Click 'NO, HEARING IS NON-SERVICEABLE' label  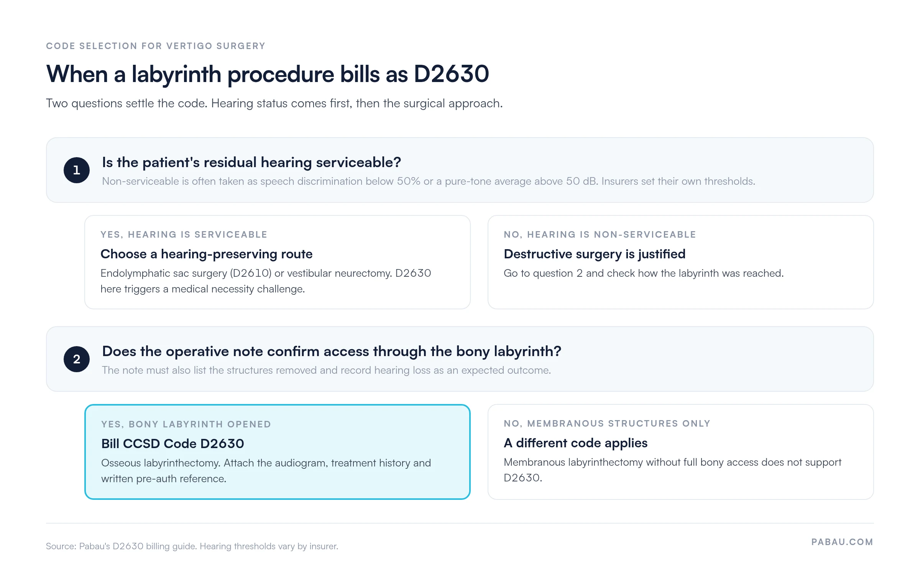(x=600, y=235)
